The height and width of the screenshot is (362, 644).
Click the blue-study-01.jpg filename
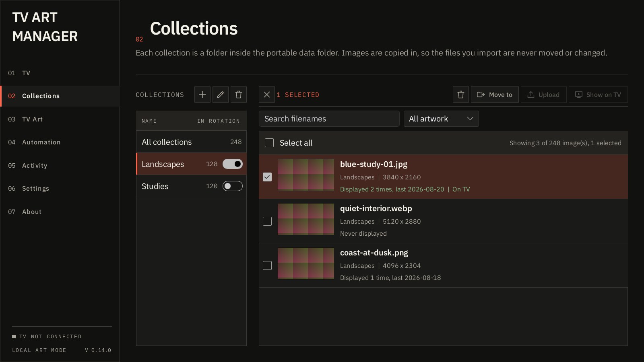[374, 164]
